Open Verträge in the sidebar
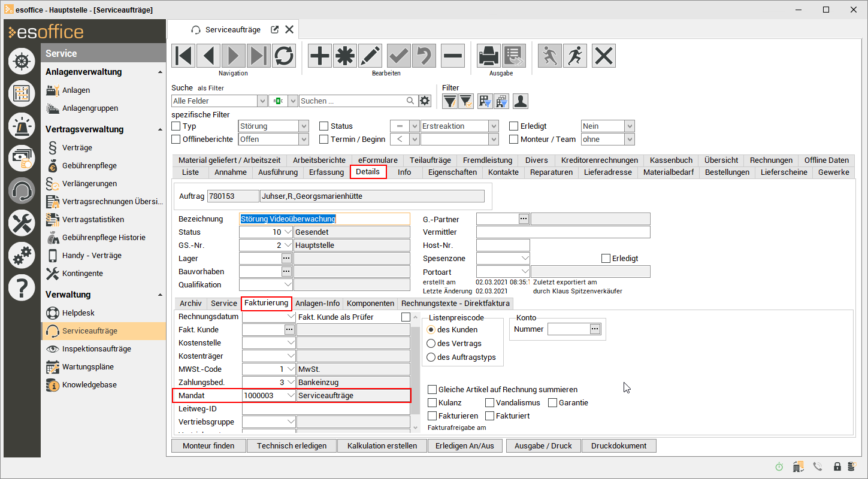The width and height of the screenshot is (868, 479). pos(77,148)
